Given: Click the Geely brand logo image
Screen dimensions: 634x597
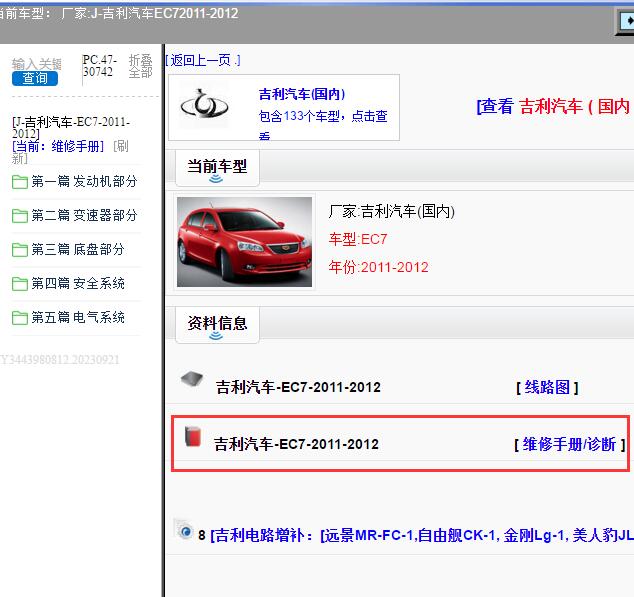Looking at the screenshot, I should 204,105.
